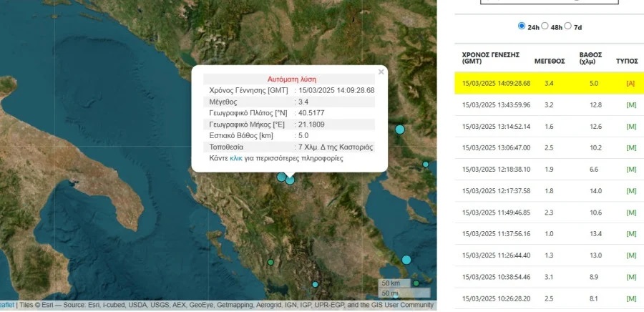Select the 10:38:54.46 magnitude 3.1 row
This screenshot has width=644, height=312.
pyautogui.click(x=547, y=276)
